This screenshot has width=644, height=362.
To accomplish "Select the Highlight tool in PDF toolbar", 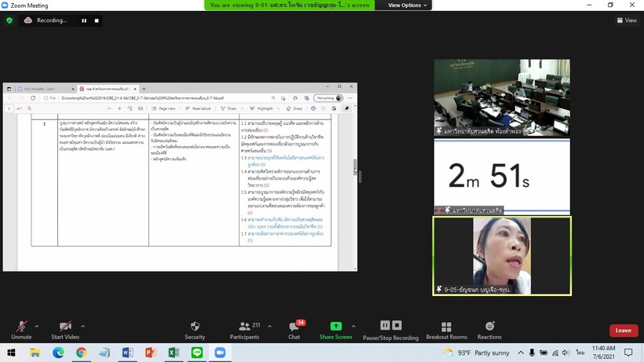I will 263,108.
